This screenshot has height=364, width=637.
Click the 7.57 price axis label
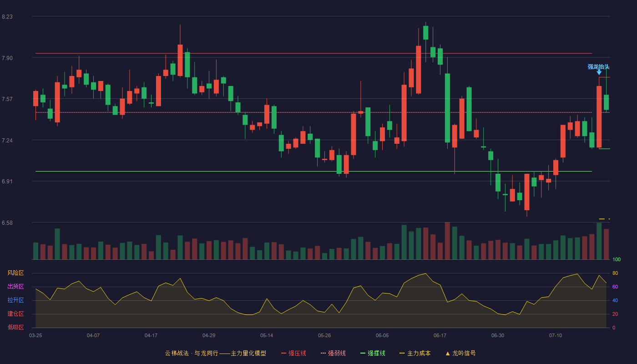point(7,99)
